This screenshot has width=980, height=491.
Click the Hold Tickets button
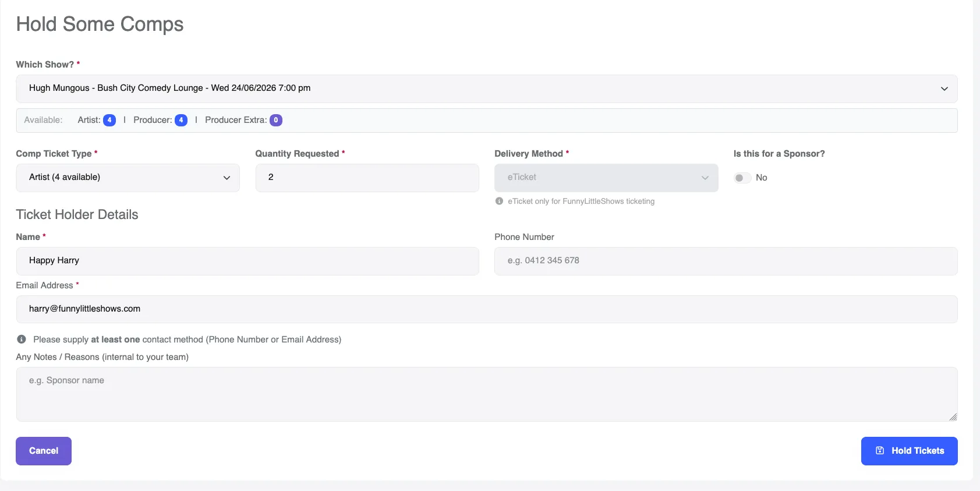point(909,451)
